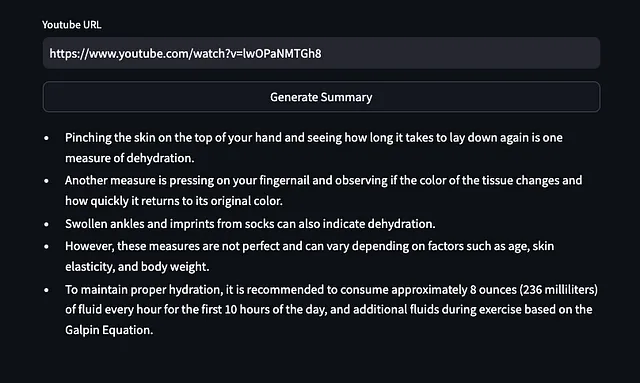Click the bullet starting "To maintain proper hydration"
The image size is (640, 383).
[331, 310]
